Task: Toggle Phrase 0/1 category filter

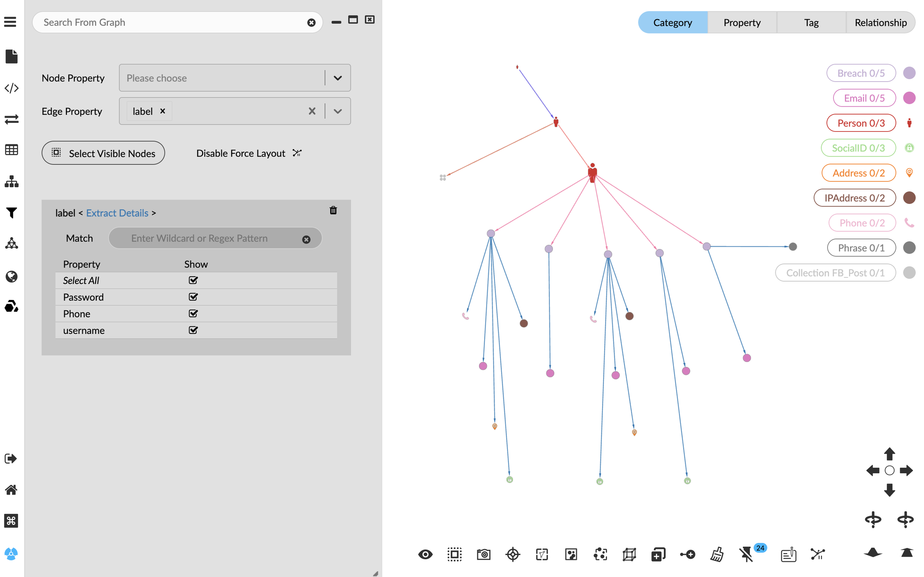Action: tap(862, 247)
